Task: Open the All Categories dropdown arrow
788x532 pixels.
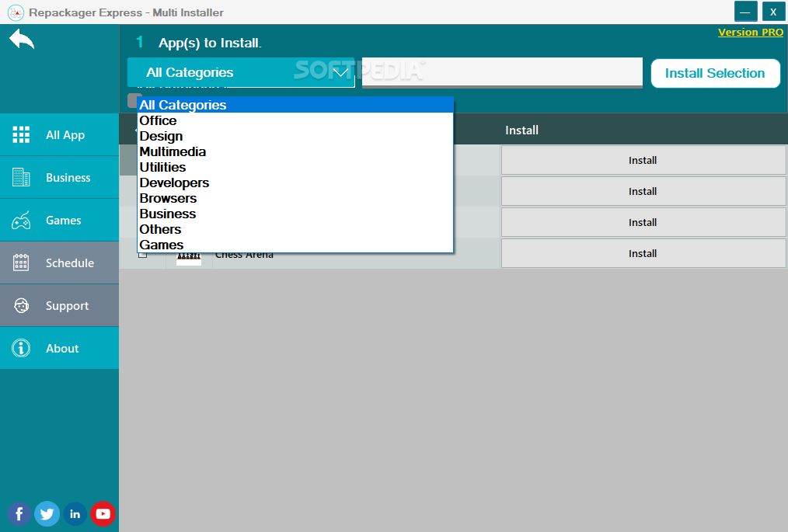Action: point(340,71)
